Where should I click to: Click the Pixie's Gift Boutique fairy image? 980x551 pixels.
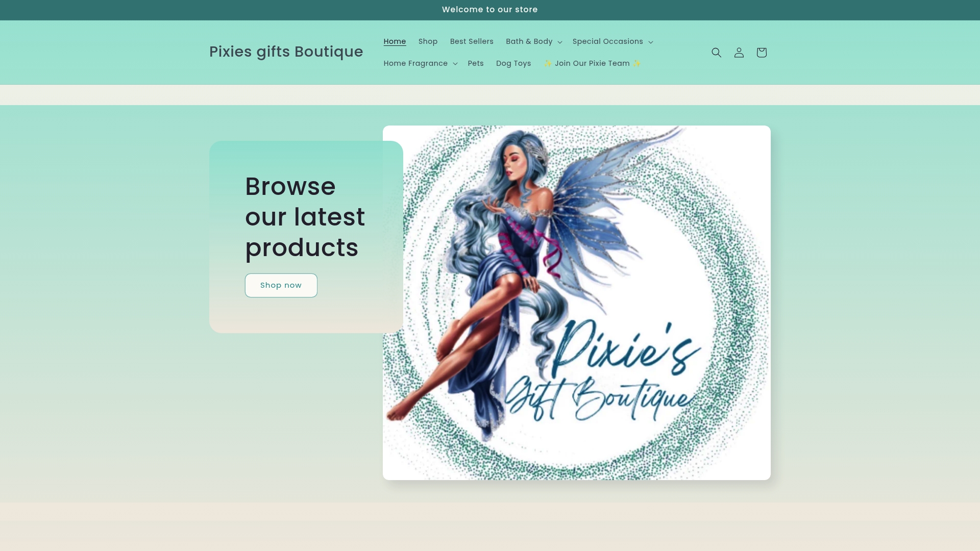pos(577,303)
